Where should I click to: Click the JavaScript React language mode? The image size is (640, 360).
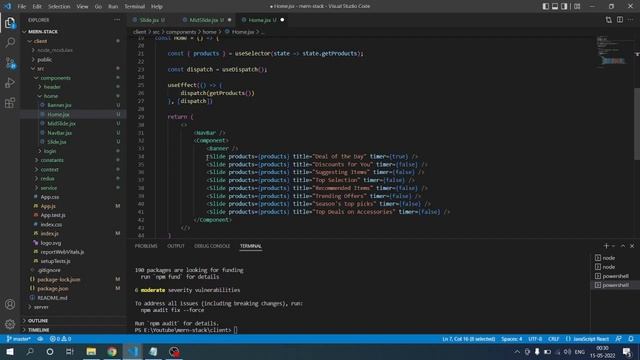(587, 339)
